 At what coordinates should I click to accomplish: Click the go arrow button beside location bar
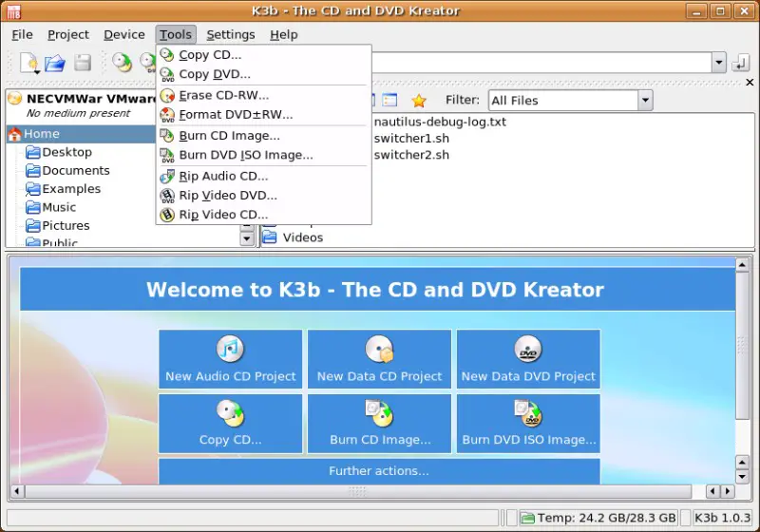pyautogui.click(x=741, y=63)
